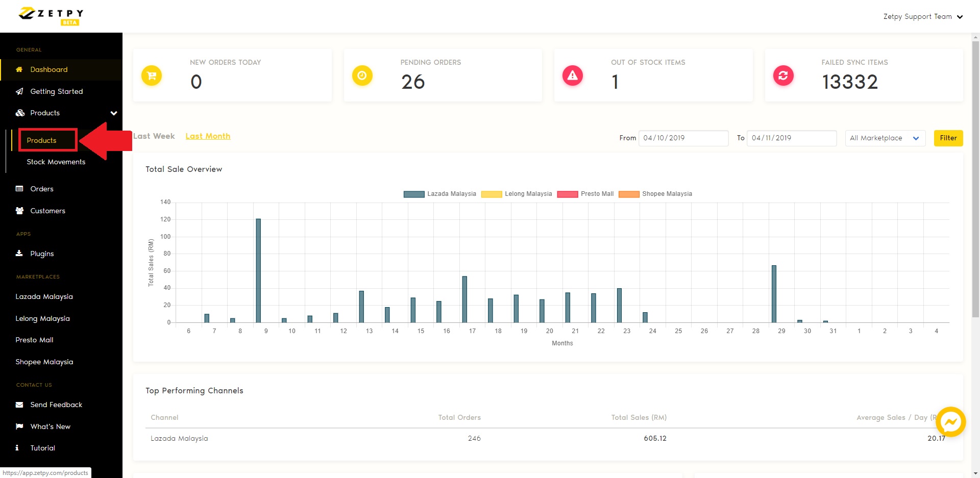
Task: Click the Channel column header
Action: [164, 417]
